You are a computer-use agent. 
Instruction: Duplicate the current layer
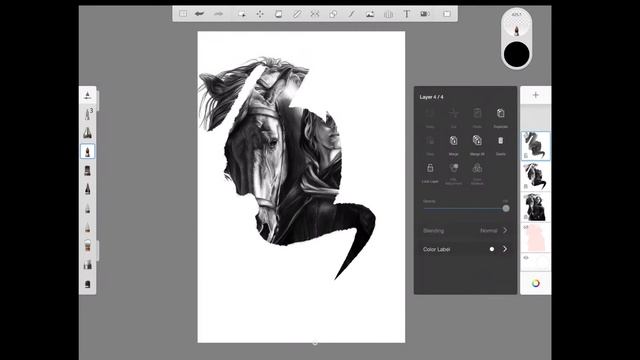pyautogui.click(x=500, y=118)
